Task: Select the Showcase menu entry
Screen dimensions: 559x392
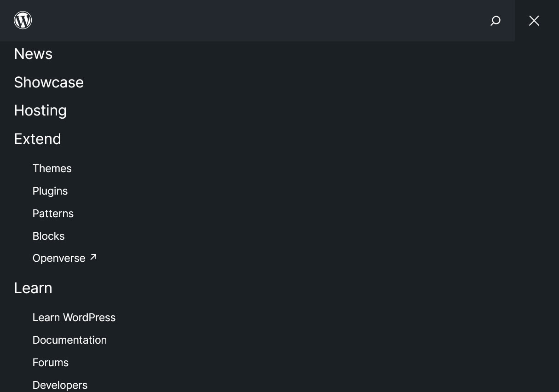Action: [49, 82]
